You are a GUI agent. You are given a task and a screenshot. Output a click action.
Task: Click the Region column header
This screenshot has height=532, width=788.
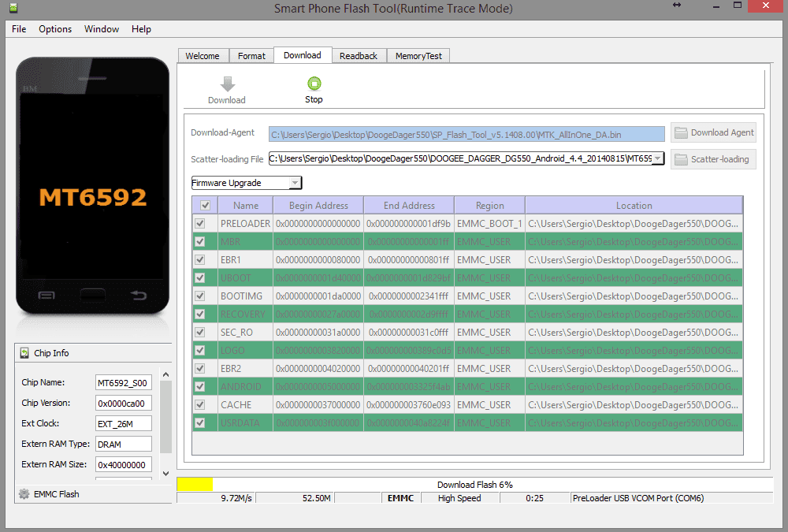click(x=490, y=205)
